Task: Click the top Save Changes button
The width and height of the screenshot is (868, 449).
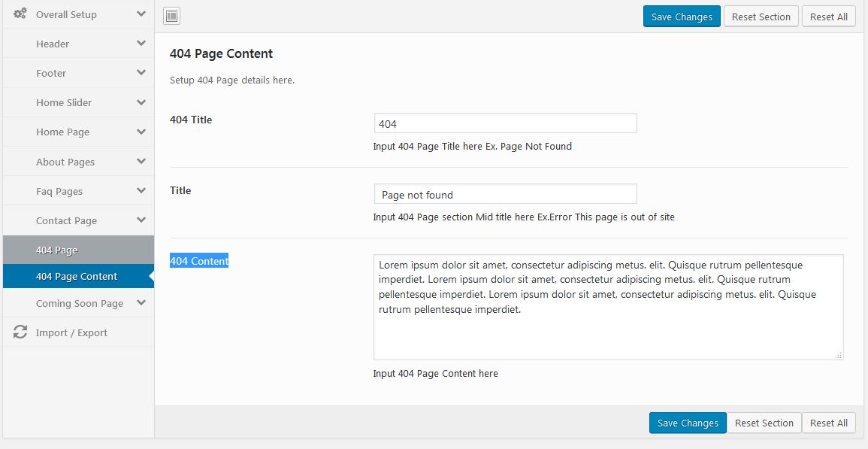Action: click(682, 17)
